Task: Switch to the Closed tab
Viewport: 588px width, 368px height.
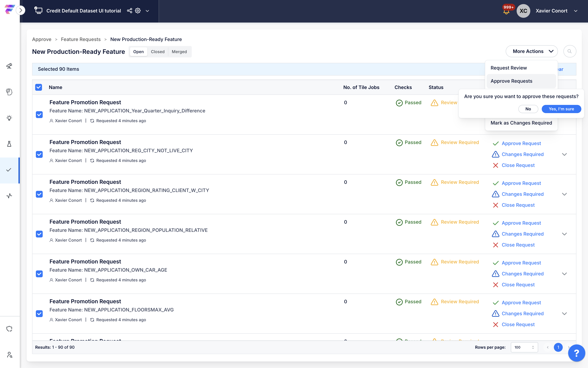Action: [158, 52]
